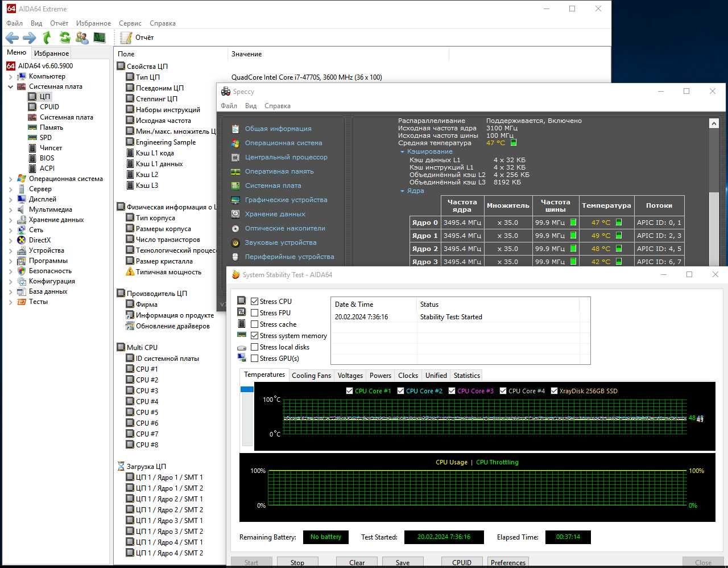Enable the Stress cache checkbox
The image size is (728, 568).
pyautogui.click(x=255, y=324)
